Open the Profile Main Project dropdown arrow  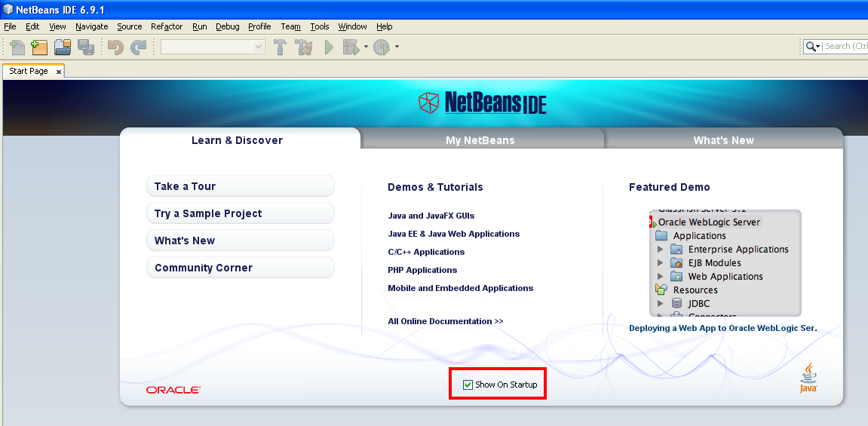(x=397, y=47)
